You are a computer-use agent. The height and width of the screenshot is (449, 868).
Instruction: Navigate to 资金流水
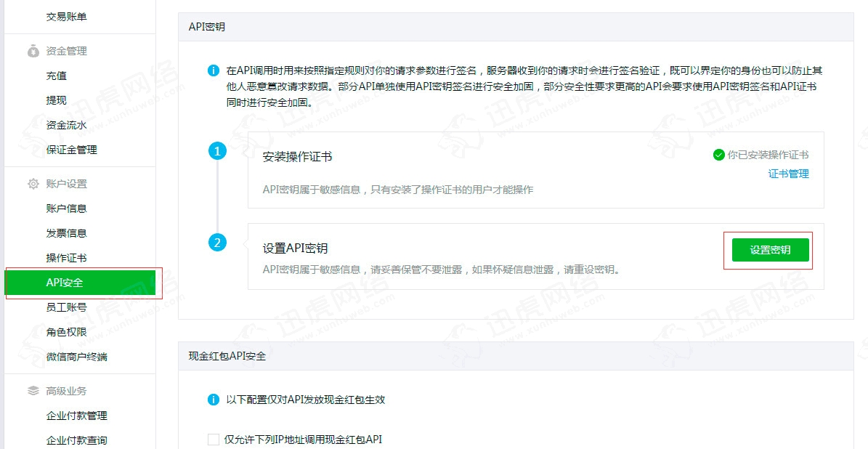[66, 125]
